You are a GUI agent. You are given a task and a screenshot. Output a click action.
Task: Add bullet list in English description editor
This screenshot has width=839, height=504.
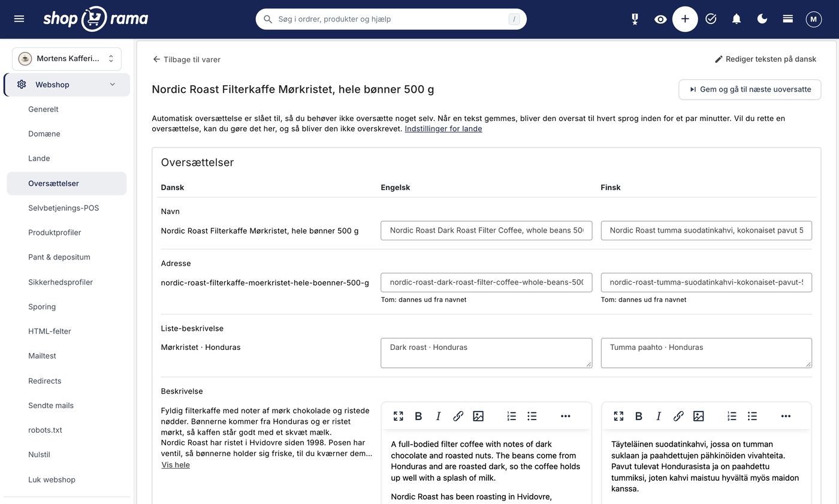[532, 416]
